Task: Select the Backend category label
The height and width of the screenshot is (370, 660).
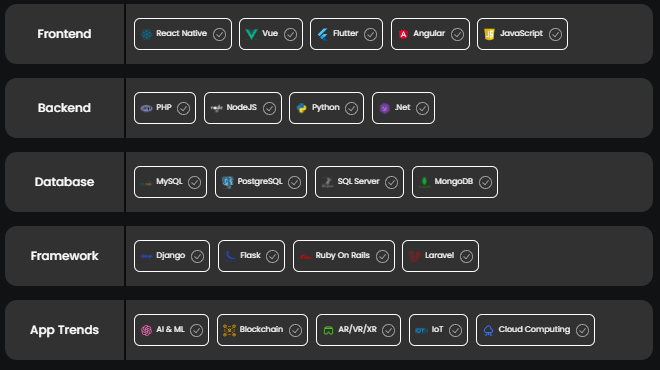Action: (64, 108)
